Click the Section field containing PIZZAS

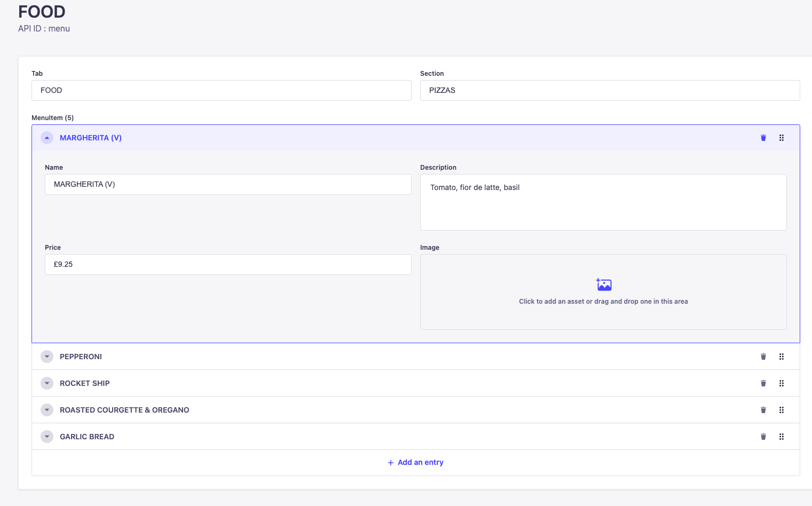click(x=609, y=90)
